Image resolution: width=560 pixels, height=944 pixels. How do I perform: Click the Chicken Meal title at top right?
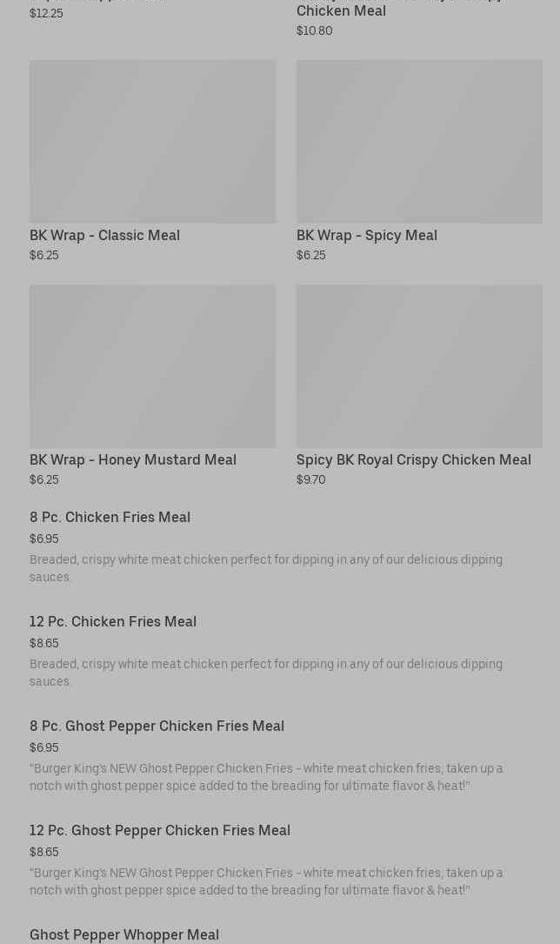(341, 11)
